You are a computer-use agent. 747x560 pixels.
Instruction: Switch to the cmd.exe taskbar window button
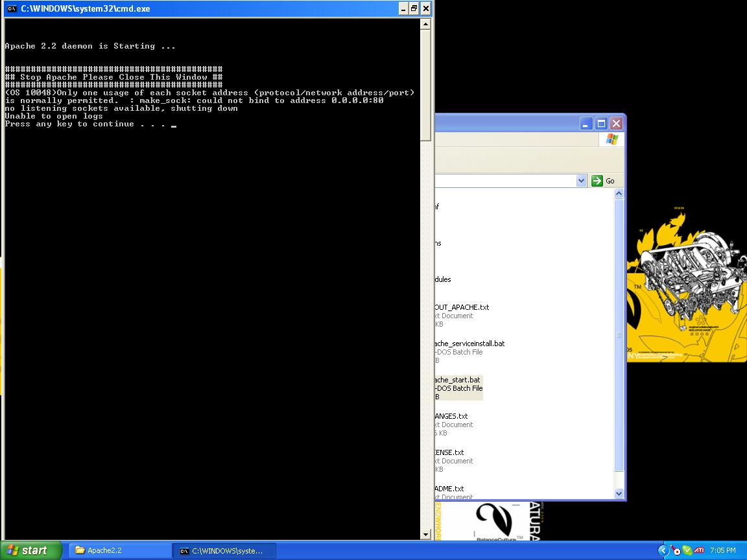(x=224, y=550)
